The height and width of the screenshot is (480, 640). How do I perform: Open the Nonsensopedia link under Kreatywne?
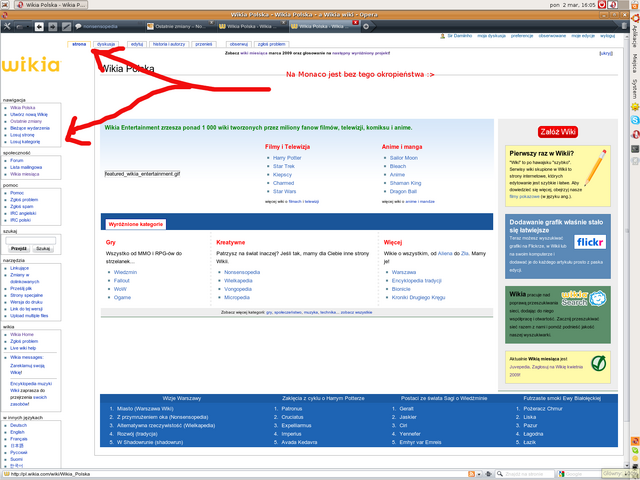click(242, 272)
